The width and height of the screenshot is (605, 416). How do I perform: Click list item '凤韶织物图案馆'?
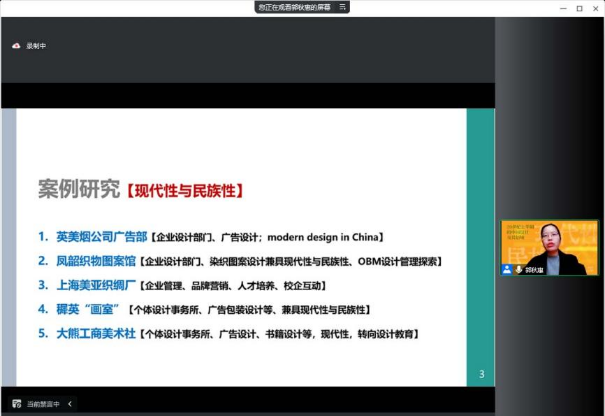pyautogui.click(x=96, y=261)
